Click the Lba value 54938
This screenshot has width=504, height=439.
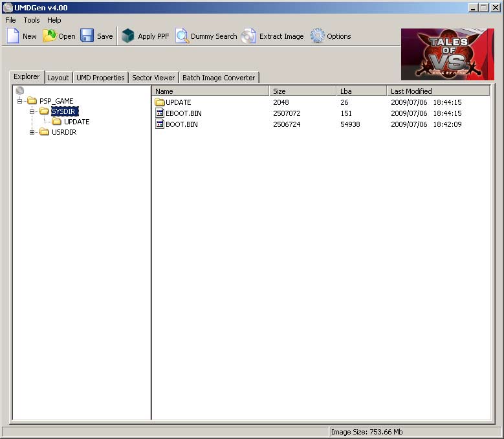tap(350, 124)
